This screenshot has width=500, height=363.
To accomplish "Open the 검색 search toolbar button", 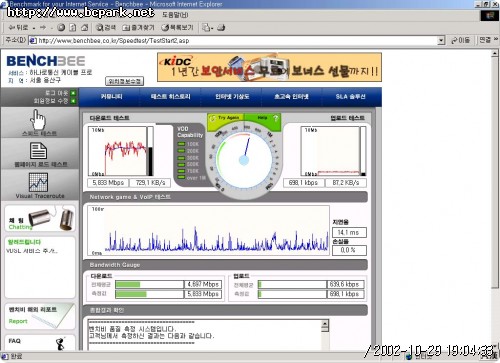I will (x=106, y=28).
